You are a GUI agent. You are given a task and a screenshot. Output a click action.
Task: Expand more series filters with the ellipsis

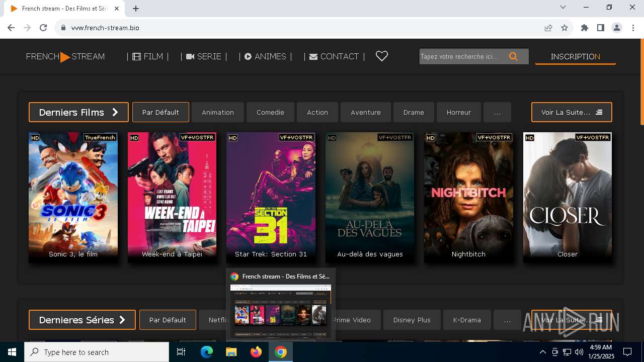[507, 320]
